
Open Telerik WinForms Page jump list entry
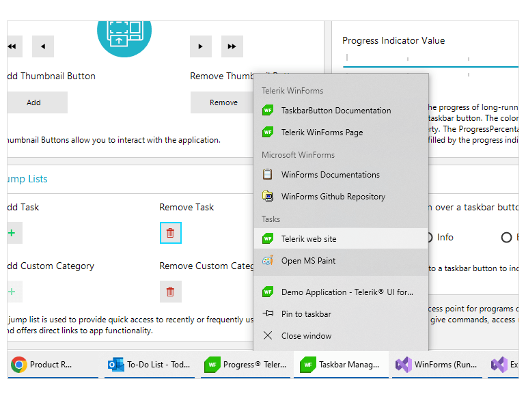(341, 132)
